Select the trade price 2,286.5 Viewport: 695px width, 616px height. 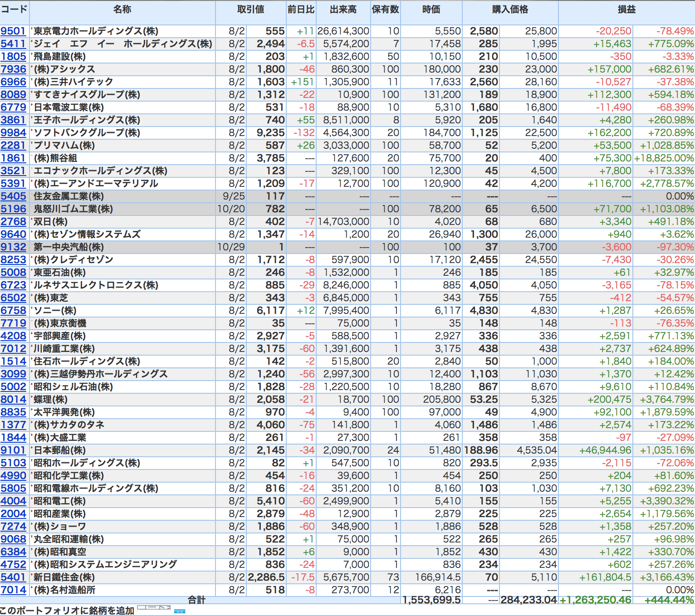(x=266, y=577)
